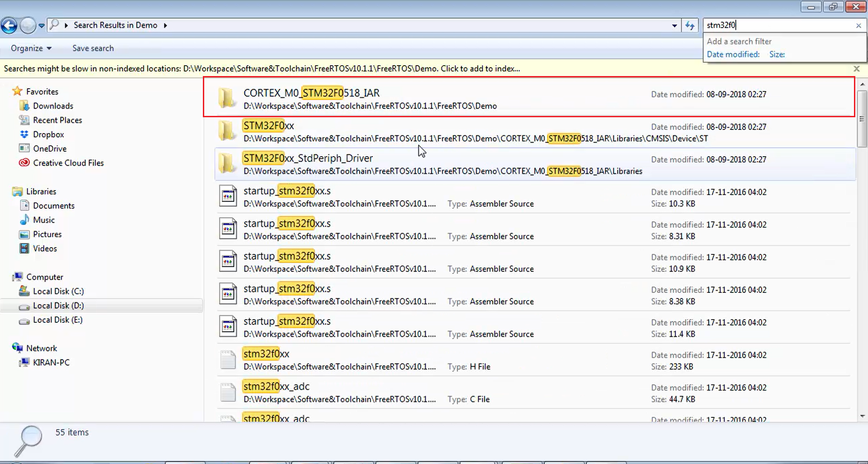Select Computer in navigation pane

[44, 277]
